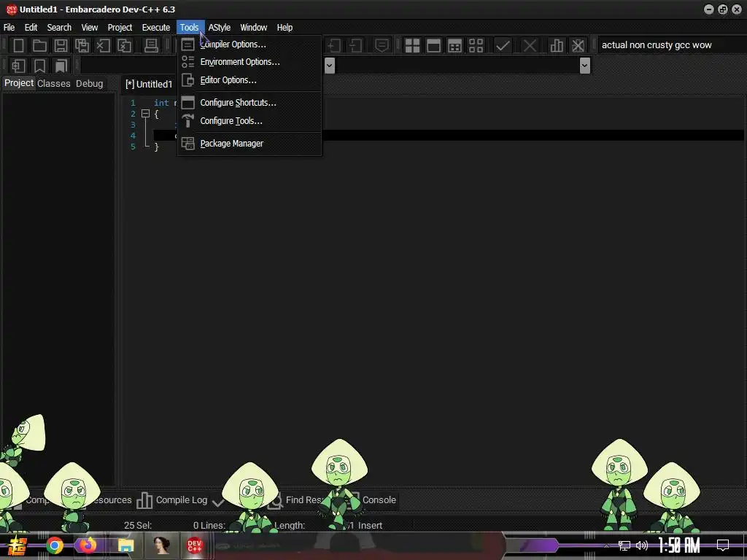Open Google Chrome from the taskbar
747x560 pixels.
tap(54, 545)
